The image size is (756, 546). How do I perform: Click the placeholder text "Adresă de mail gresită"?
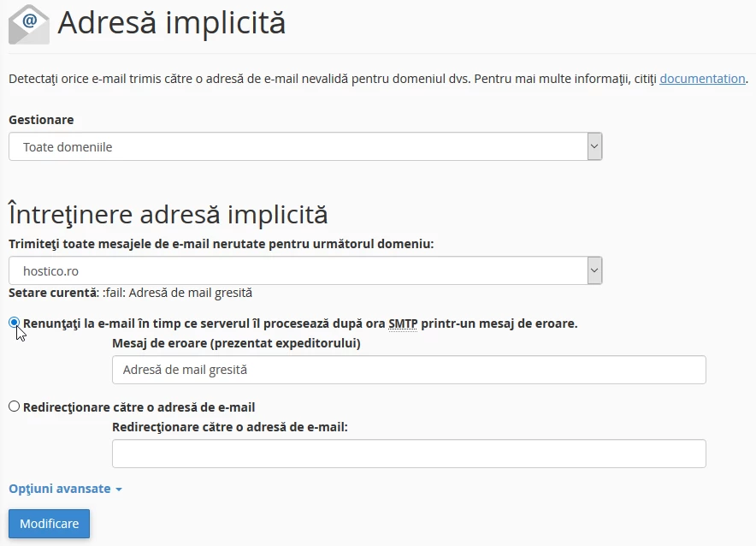174,369
